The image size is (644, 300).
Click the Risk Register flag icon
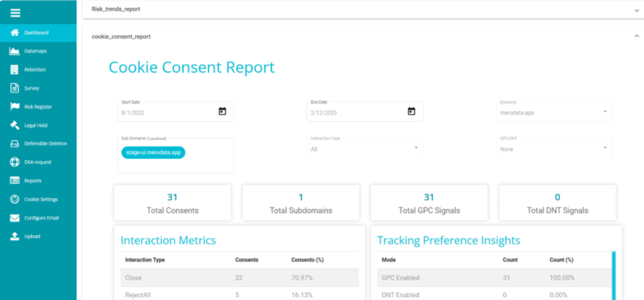coord(15,107)
